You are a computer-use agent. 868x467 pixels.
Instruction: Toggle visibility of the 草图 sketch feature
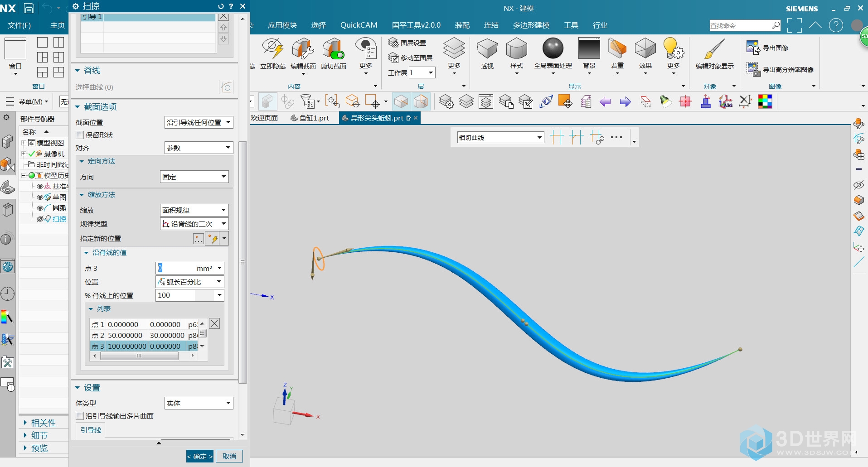pos(40,197)
